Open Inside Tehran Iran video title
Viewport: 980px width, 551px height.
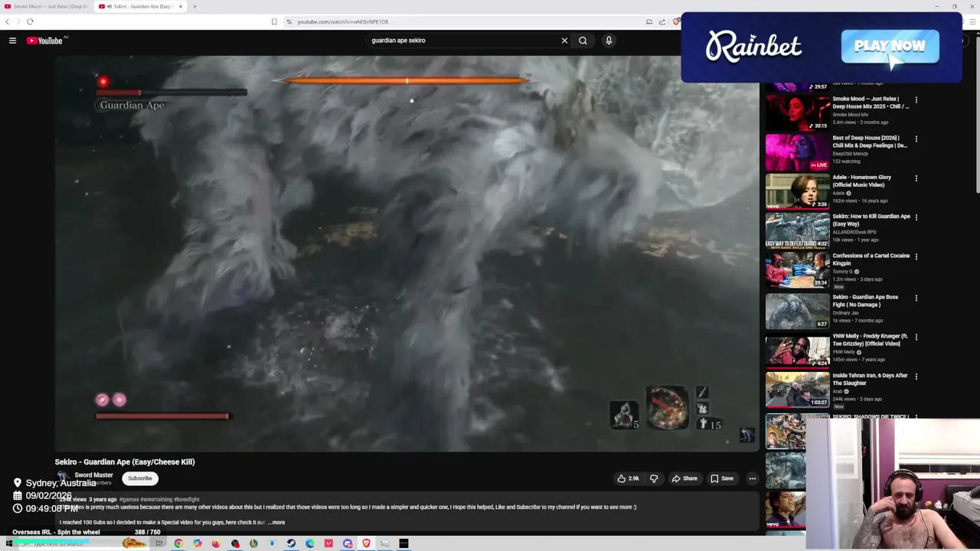point(871,379)
